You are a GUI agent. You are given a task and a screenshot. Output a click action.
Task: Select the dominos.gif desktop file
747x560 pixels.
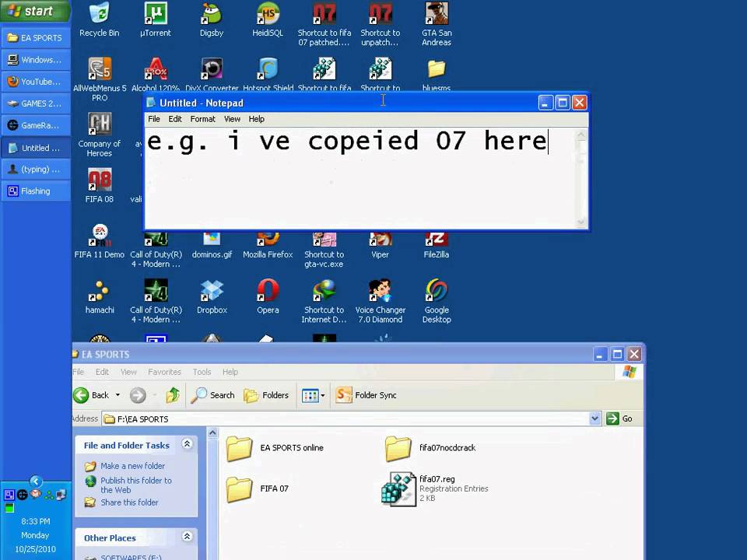pyautogui.click(x=212, y=246)
